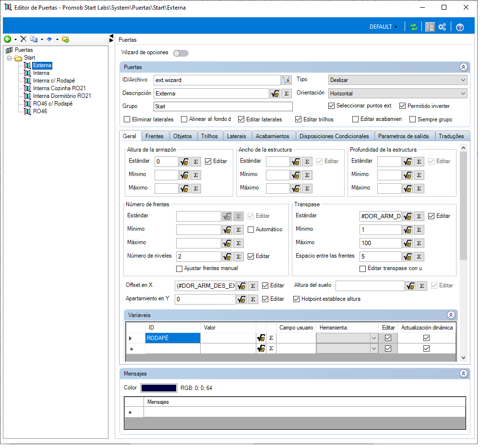Enable Siempre grupo checkbox

(413, 119)
